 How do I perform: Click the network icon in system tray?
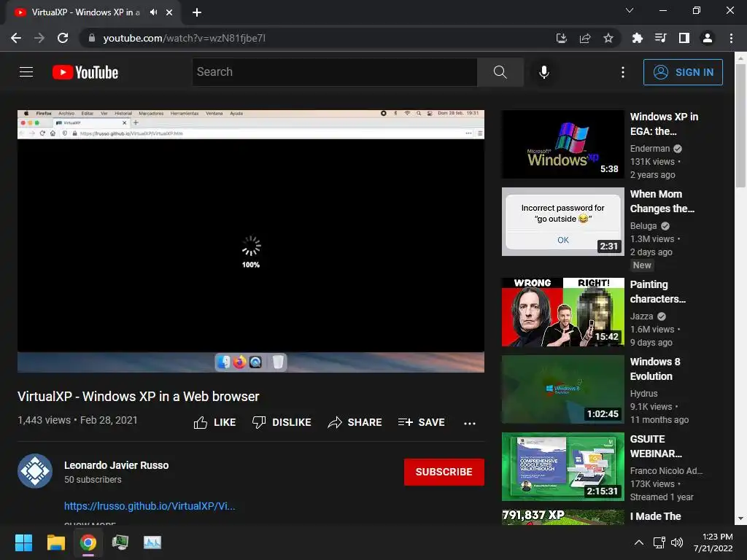[659, 542]
